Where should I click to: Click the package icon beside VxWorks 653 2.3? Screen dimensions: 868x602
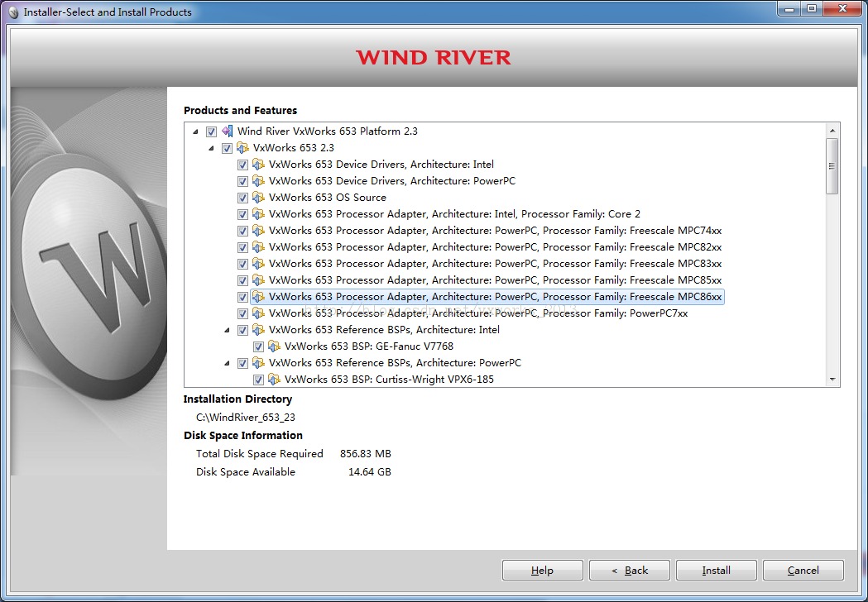(242, 148)
